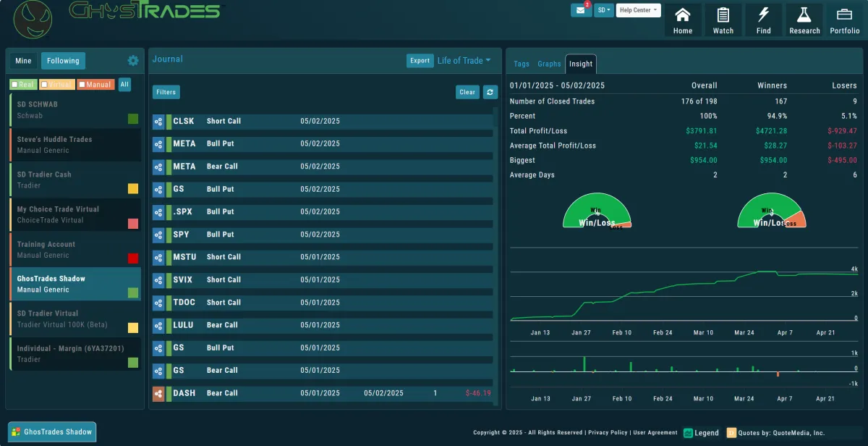This screenshot has width=868, height=446.
Task: Click the share icon for META Bear Call
Action: tap(158, 167)
